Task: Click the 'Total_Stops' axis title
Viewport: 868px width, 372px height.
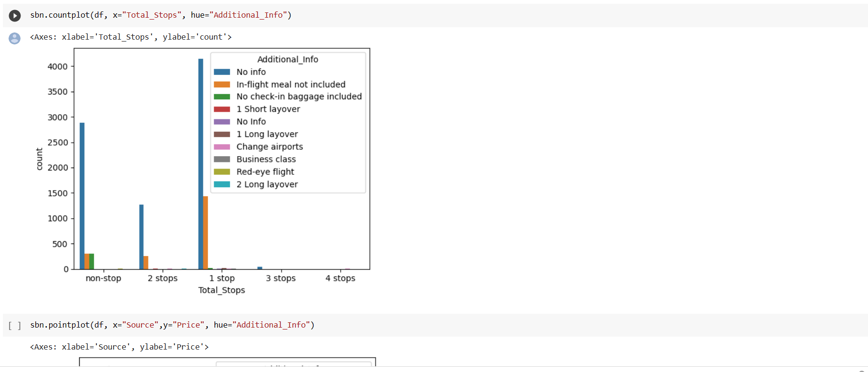Action: tap(222, 290)
